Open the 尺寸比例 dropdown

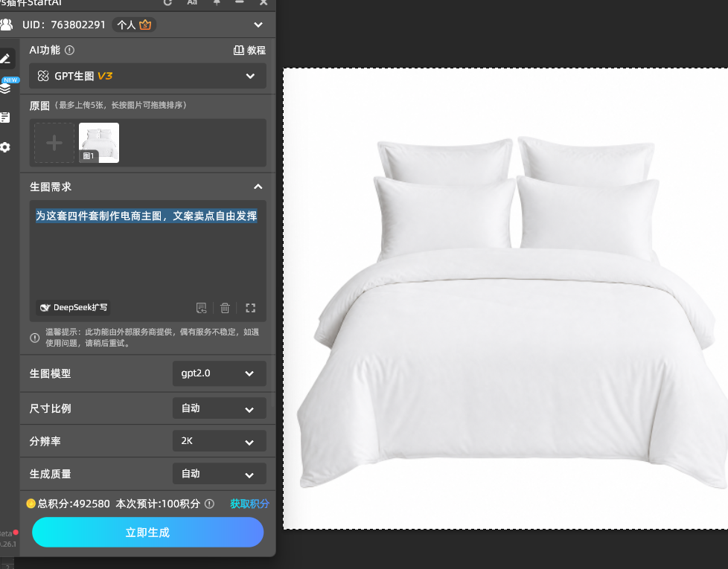(219, 408)
